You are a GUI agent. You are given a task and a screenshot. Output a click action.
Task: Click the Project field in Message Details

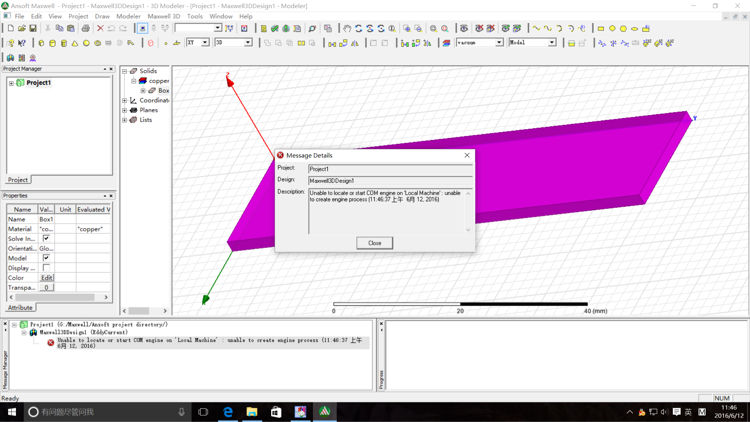[x=390, y=169]
